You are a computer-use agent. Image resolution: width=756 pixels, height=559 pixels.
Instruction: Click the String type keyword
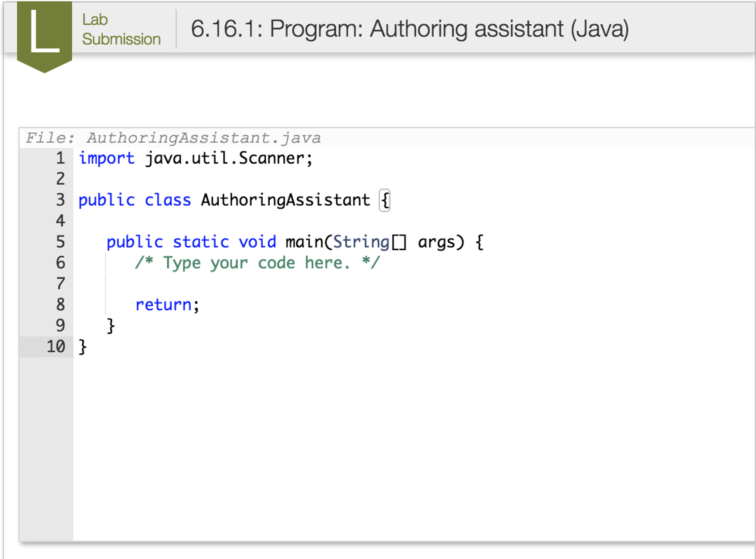(361, 242)
